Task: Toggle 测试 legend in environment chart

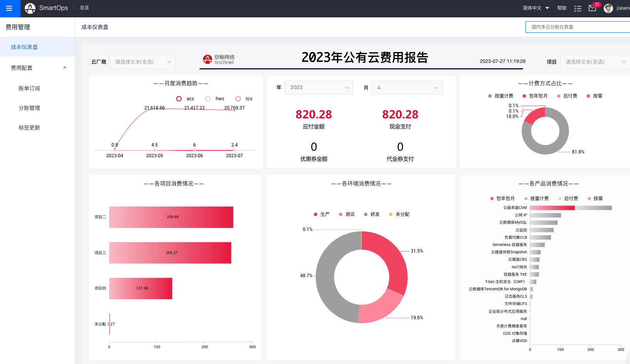Action: 346,214
